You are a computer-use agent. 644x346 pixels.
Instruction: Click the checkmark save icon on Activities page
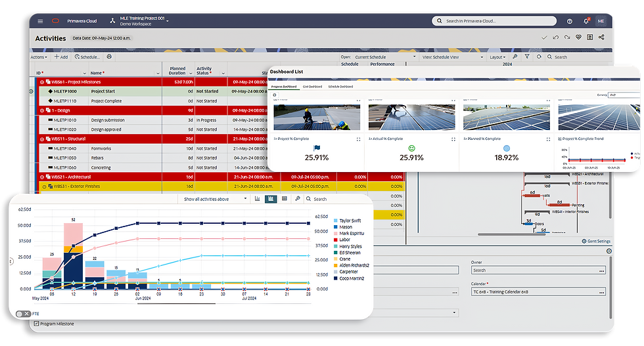(x=544, y=37)
